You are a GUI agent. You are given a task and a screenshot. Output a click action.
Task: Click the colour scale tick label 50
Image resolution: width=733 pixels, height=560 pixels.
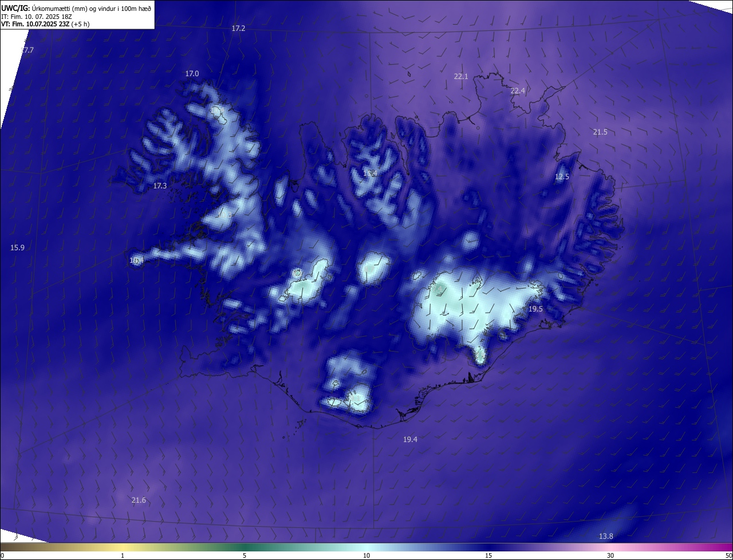(x=728, y=555)
